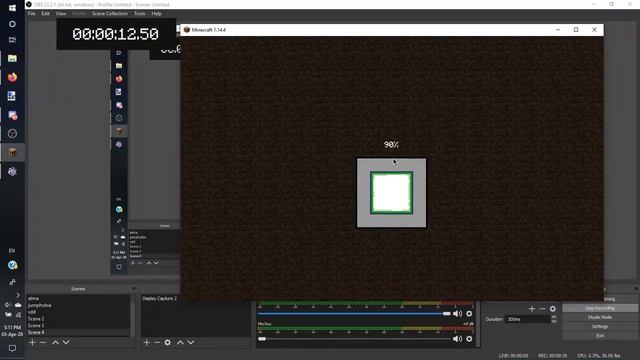Open settings gear for the Mic/Aux channel
Image resolution: width=640 pixels, height=360 pixels.
pos(469,339)
